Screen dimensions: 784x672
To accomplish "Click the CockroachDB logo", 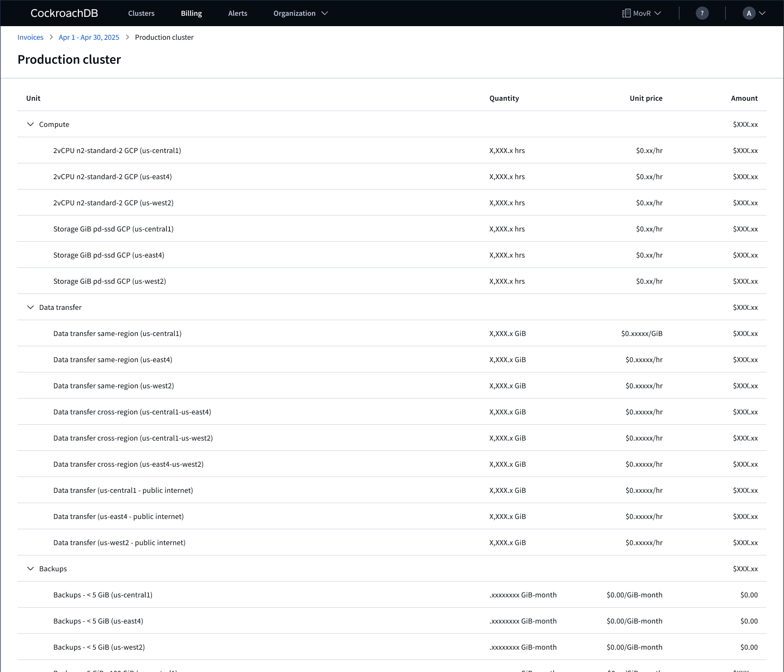I will 64,13.
